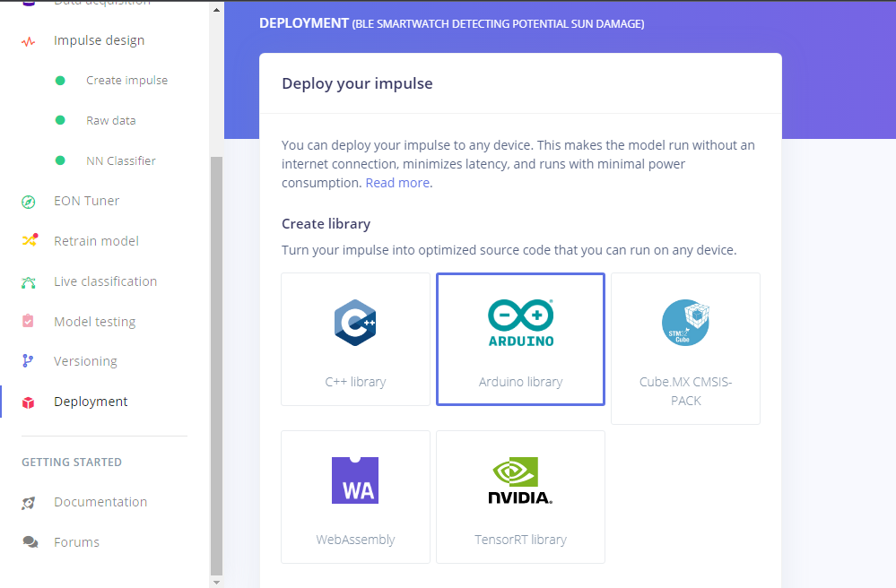Open the NN Classifier page

(x=120, y=161)
